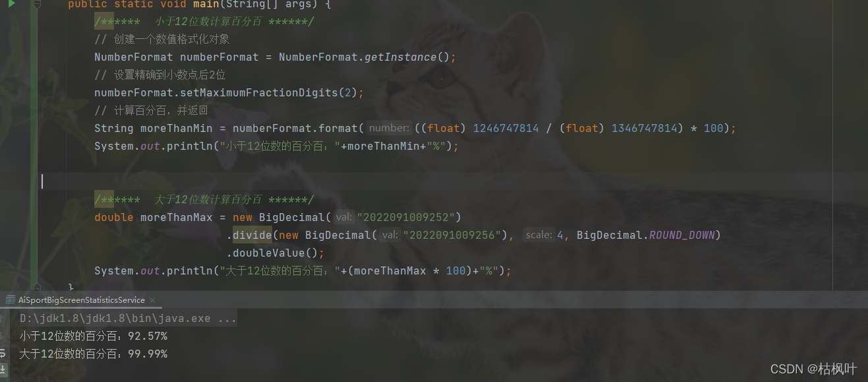
Task: Click the getInstance method call
Action: coord(400,57)
